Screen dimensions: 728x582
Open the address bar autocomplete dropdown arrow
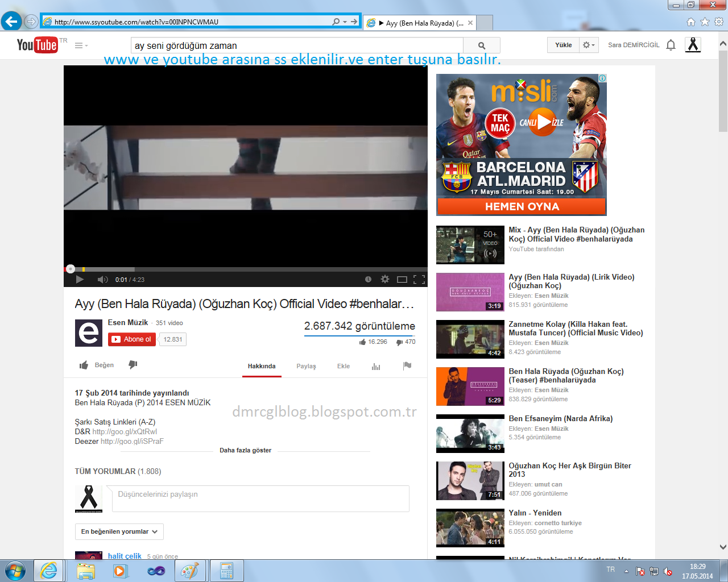tap(345, 22)
